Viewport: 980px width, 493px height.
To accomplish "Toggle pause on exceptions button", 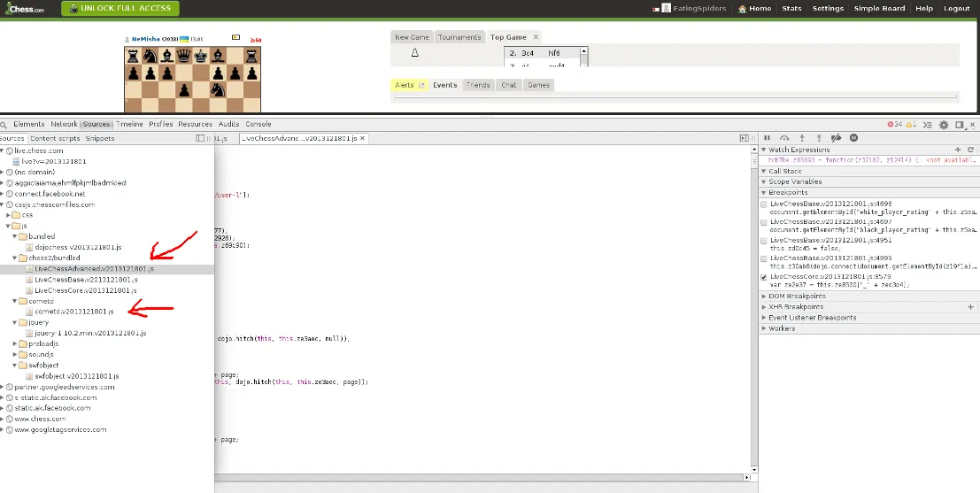I will 853,138.
